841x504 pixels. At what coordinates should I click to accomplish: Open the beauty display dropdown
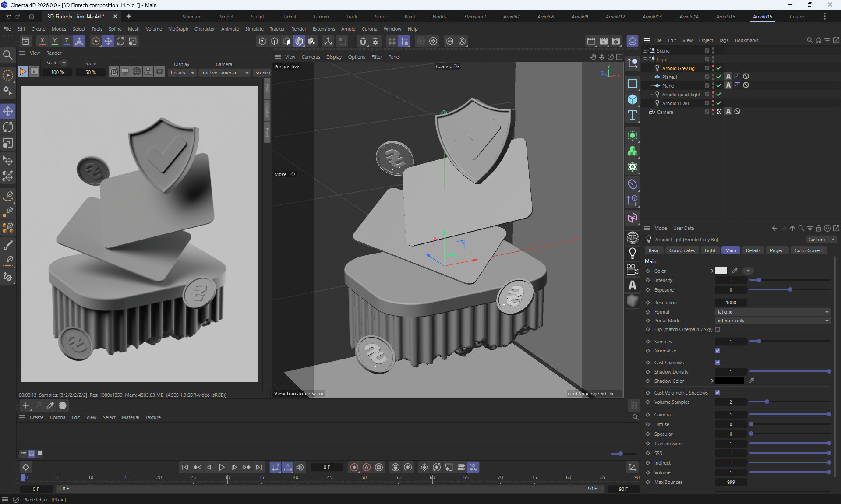pyautogui.click(x=182, y=73)
